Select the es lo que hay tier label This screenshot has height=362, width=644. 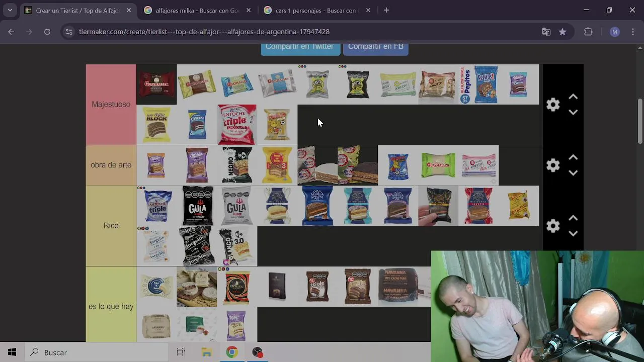[111, 306]
